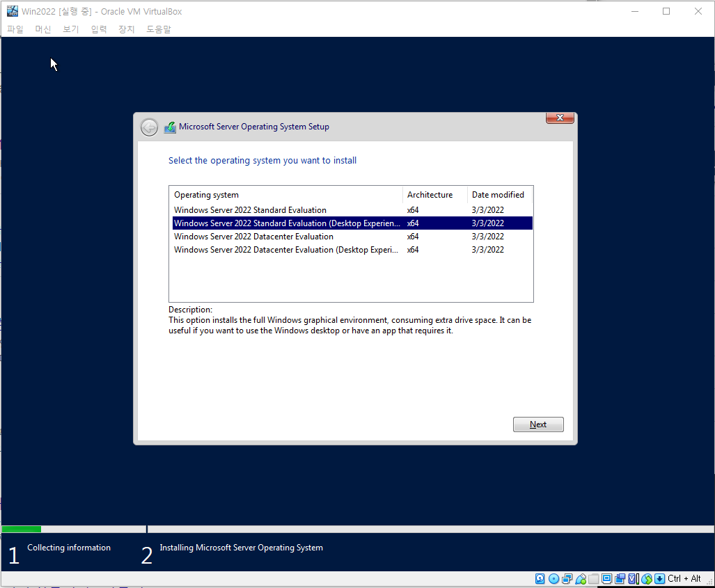The image size is (715, 588).
Task: Click the Operating system column header
Action: 286,195
